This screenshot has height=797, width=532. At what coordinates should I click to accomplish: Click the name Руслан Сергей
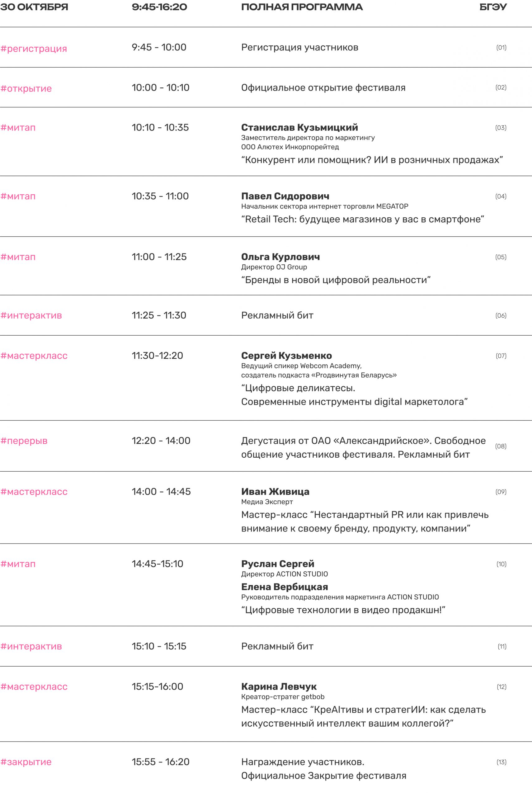pyautogui.click(x=278, y=564)
